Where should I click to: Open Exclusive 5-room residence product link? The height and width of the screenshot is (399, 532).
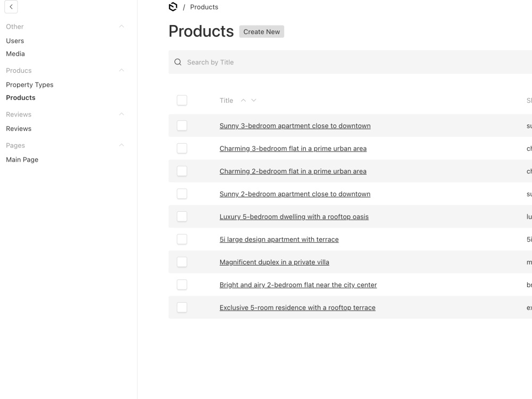(x=297, y=307)
